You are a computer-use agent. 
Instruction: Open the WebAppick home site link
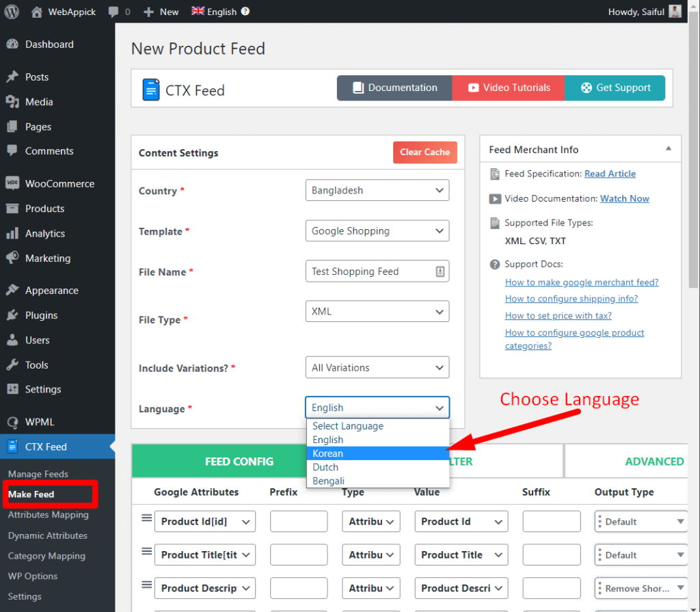click(x=64, y=12)
